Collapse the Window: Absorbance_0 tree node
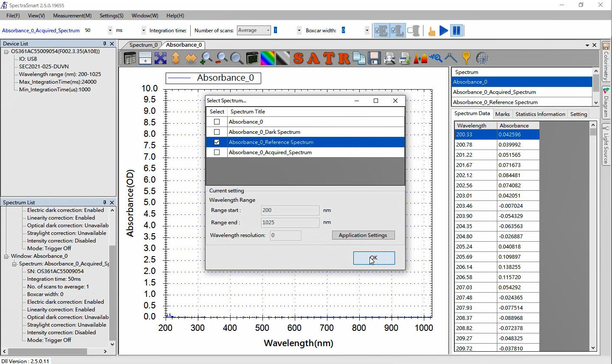This screenshot has height=364, width=612. 6,256
